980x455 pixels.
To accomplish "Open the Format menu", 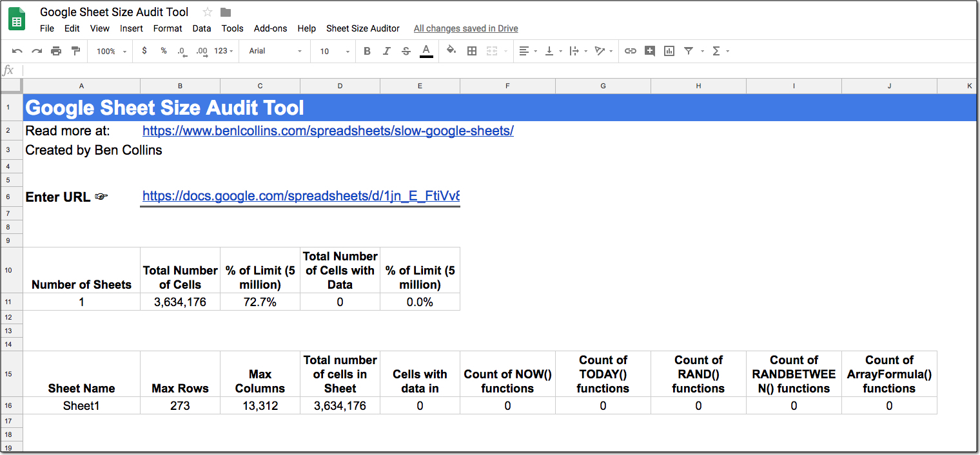I will pos(168,28).
